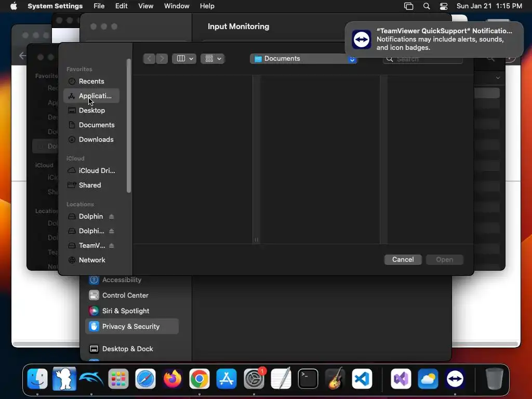Open Network in the Locations list
Screen dimensions: 532x399
coord(91,260)
